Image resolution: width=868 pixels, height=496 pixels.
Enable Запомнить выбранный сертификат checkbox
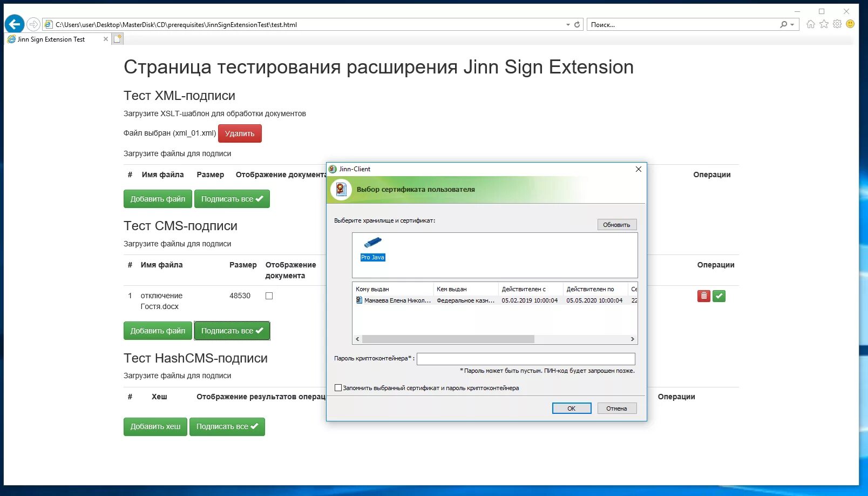click(x=338, y=388)
